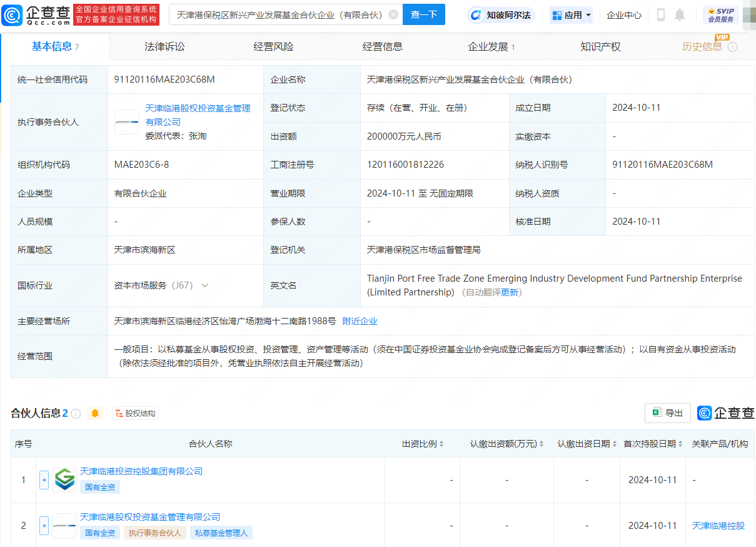Switch to the 知识产权 tab
756x547 pixels.
[x=600, y=47]
